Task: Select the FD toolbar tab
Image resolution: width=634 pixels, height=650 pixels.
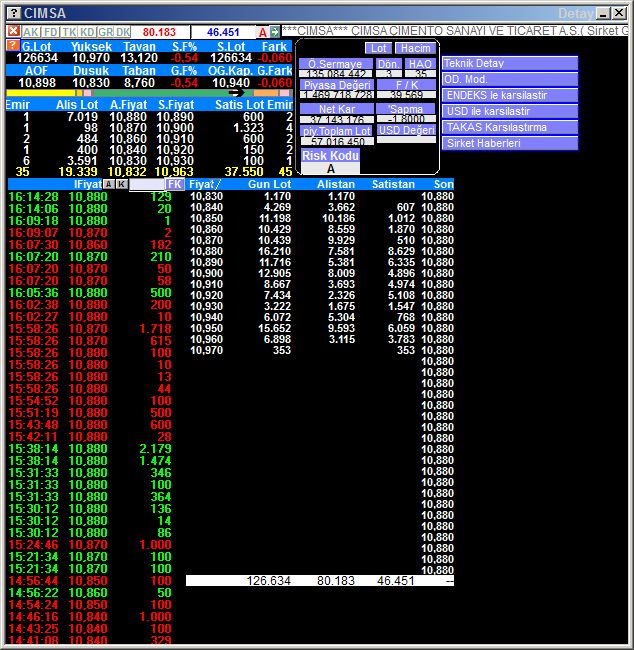Action: click(x=51, y=32)
